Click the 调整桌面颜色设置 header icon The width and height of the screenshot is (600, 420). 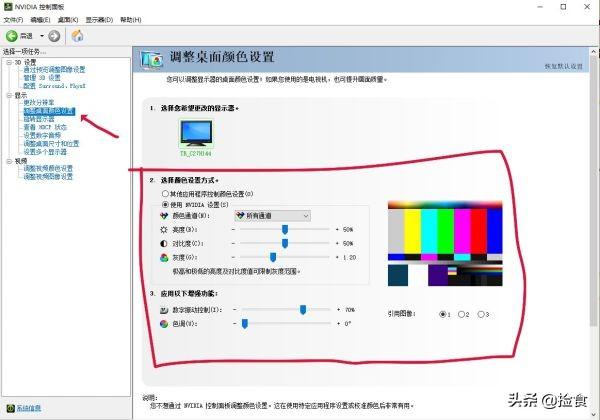point(152,59)
